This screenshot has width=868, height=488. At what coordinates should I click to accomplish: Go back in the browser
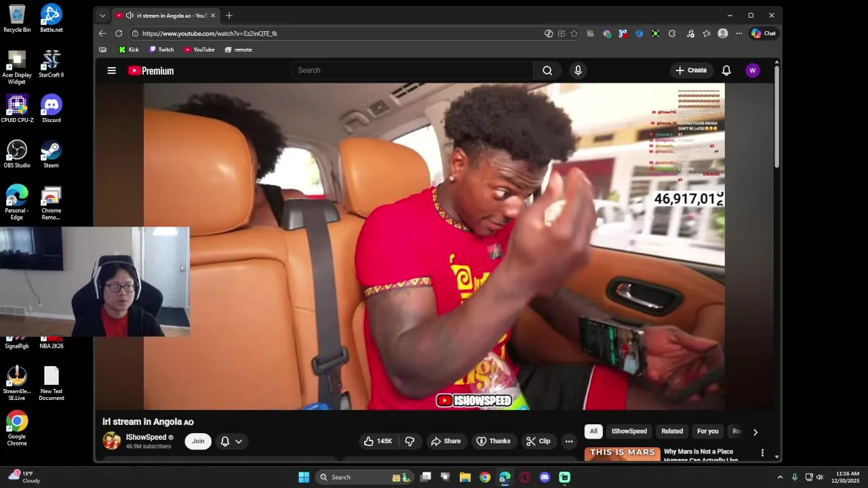click(102, 33)
